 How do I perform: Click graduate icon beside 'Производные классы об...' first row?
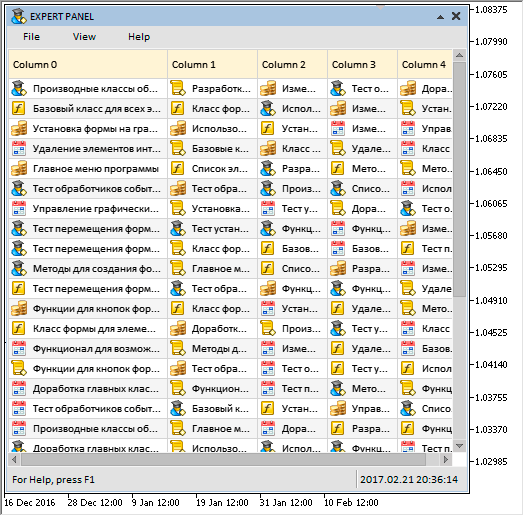click(x=19, y=88)
